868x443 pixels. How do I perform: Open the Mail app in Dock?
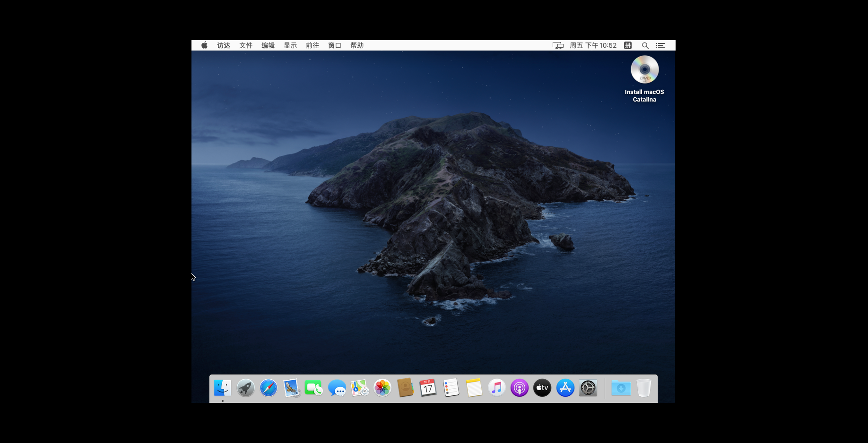click(x=291, y=388)
